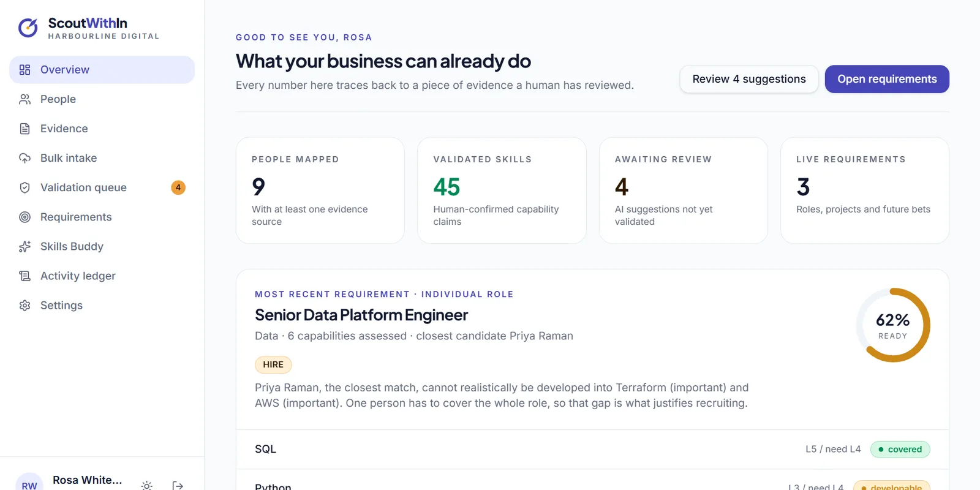Image resolution: width=980 pixels, height=490 pixels.
Task: Click the HIRE tag
Action: click(273, 364)
